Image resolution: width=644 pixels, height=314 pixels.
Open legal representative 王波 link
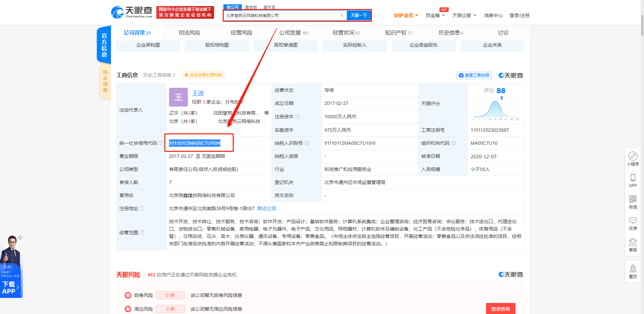(198, 93)
